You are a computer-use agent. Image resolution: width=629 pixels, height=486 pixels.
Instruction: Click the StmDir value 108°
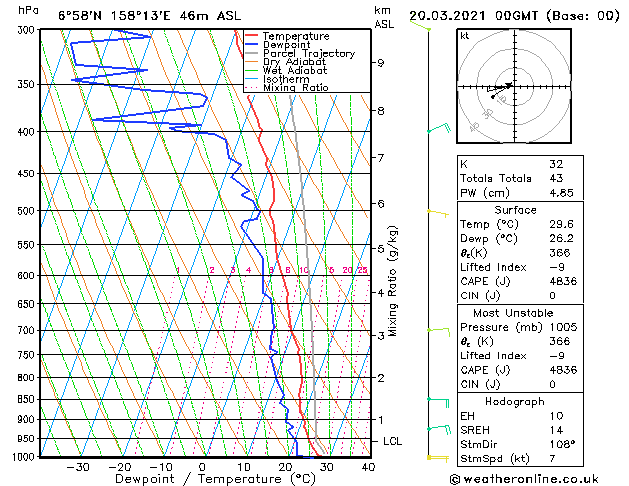tap(562, 444)
